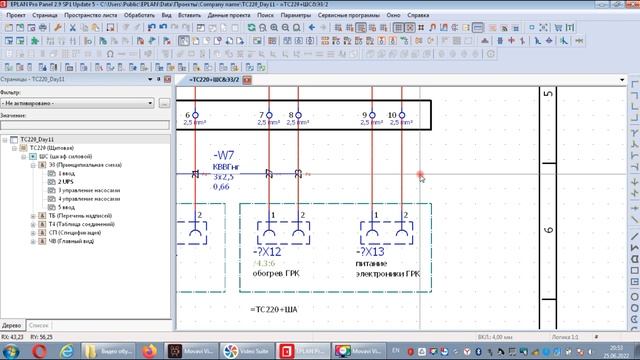Open the Сервисные программы menu
Viewport: 640px width, 360px height.
(349, 15)
